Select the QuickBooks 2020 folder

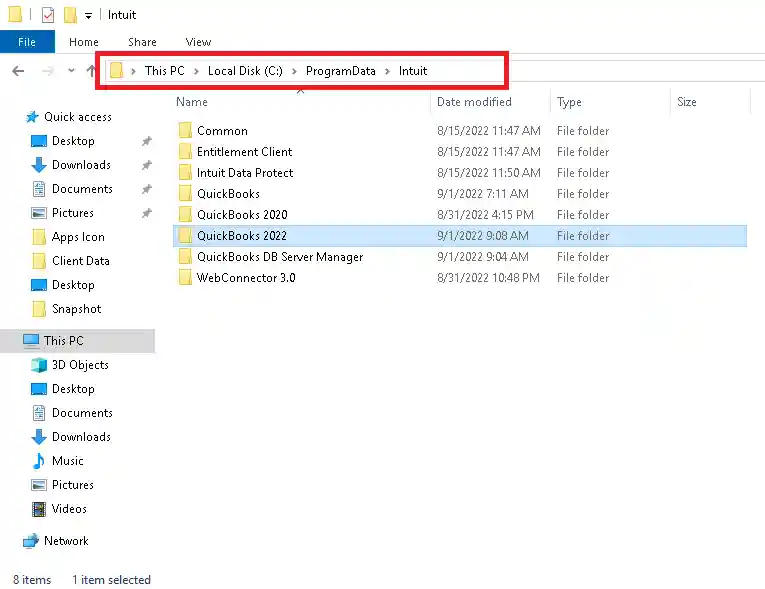tap(460, 215)
